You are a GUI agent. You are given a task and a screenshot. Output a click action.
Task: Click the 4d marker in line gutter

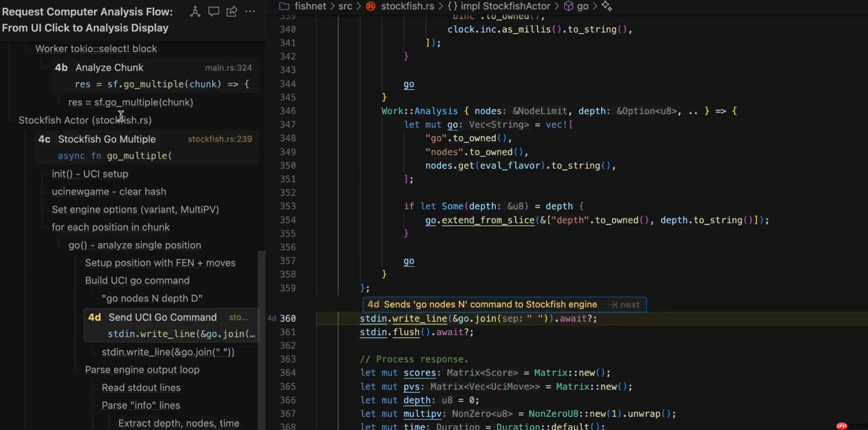(272, 318)
